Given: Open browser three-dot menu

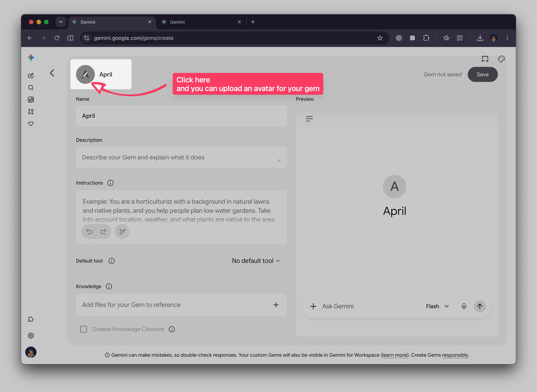Looking at the screenshot, I should coord(507,38).
